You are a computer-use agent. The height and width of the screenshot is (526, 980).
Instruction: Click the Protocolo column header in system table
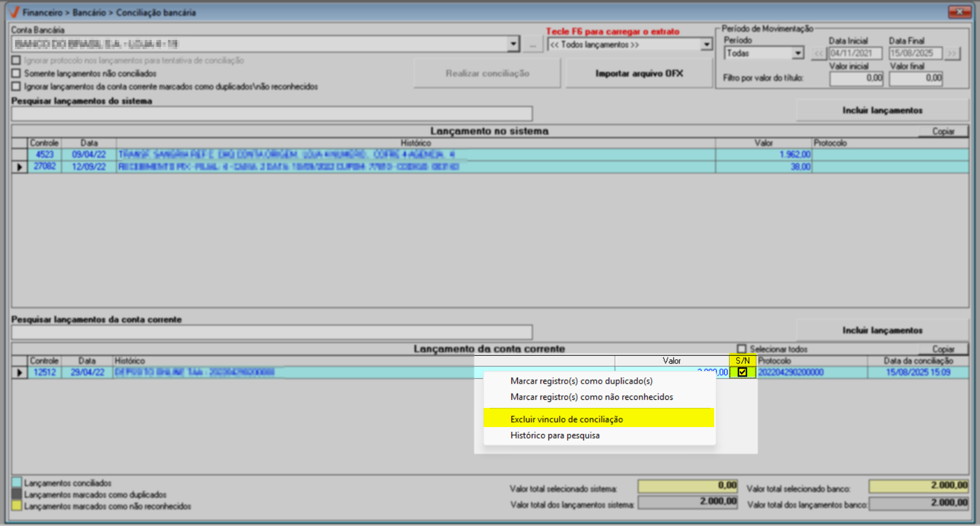(890, 143)
